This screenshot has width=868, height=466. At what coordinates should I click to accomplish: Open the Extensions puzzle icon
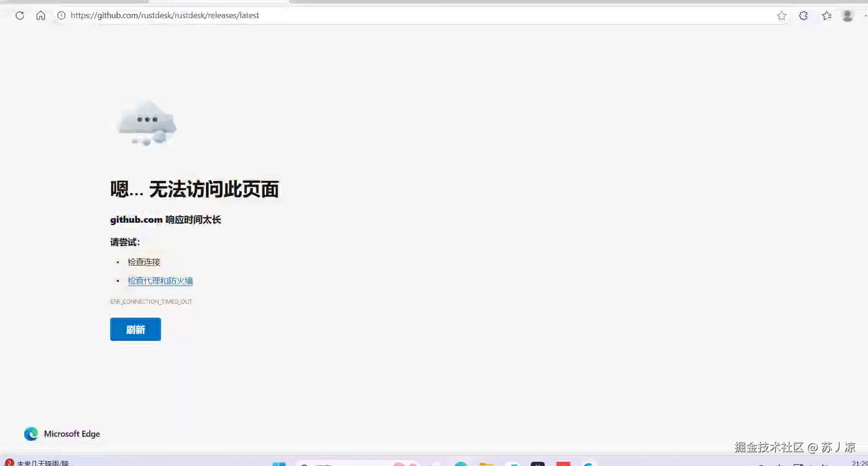tap(803, 16)
